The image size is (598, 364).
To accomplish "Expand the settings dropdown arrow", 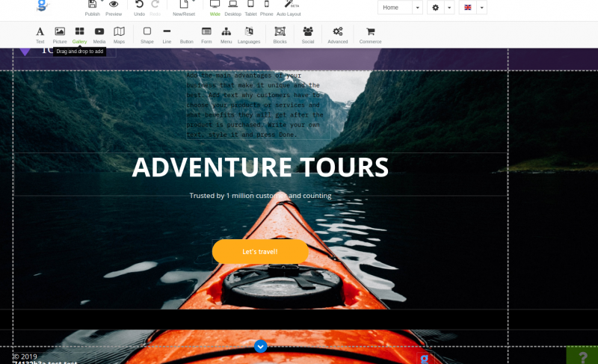I will pyautogui.click(x=449, y=7).
